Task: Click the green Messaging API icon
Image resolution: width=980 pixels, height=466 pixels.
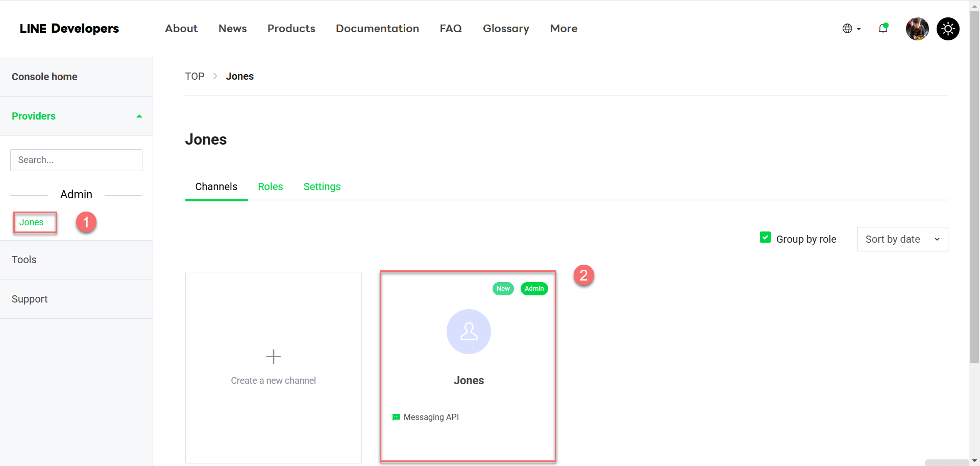Action: coord(396,417)
